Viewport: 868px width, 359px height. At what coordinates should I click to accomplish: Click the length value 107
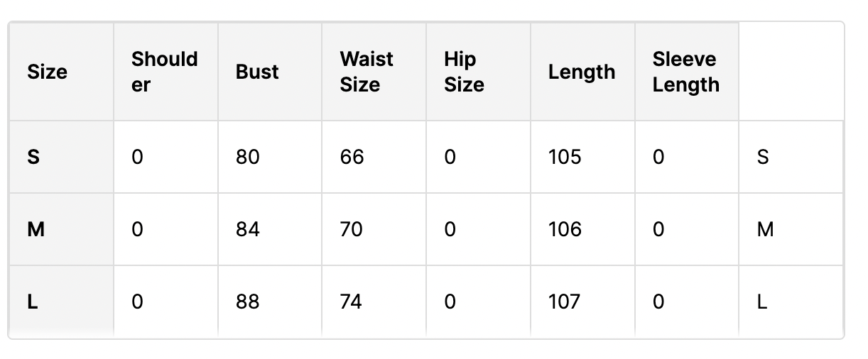click(x=564, y=302)
